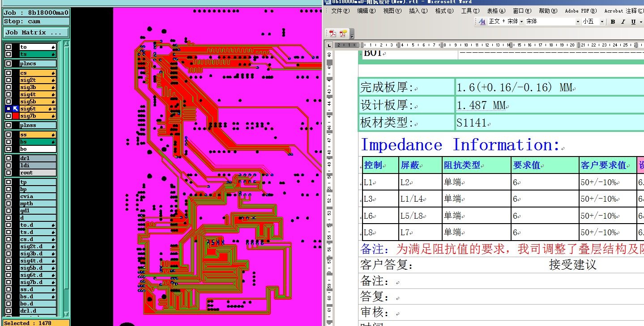This screenshot has height=326, width=644.
Task: Toggle the ts layer checkbox
Action: (9, 54)
